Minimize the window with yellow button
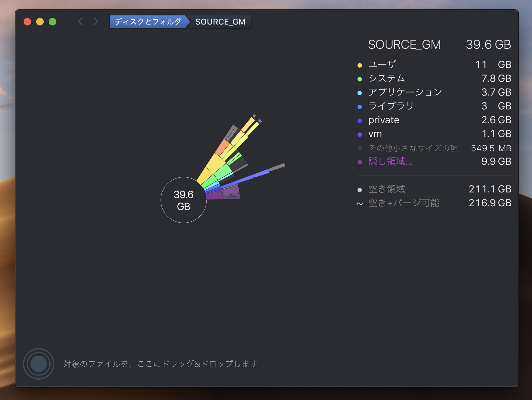The image size is (532, 400). [x=40, y=22]
